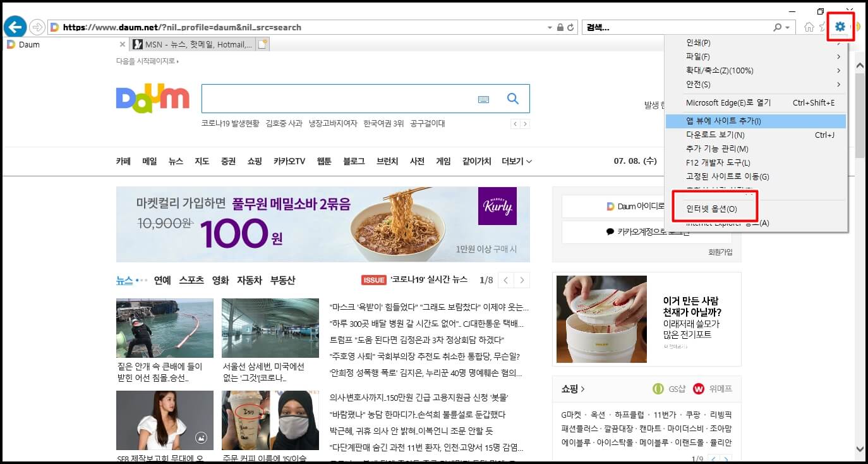Click the page vertical scrollbar up arrow
868x464 pixels.
pos(860,65)
